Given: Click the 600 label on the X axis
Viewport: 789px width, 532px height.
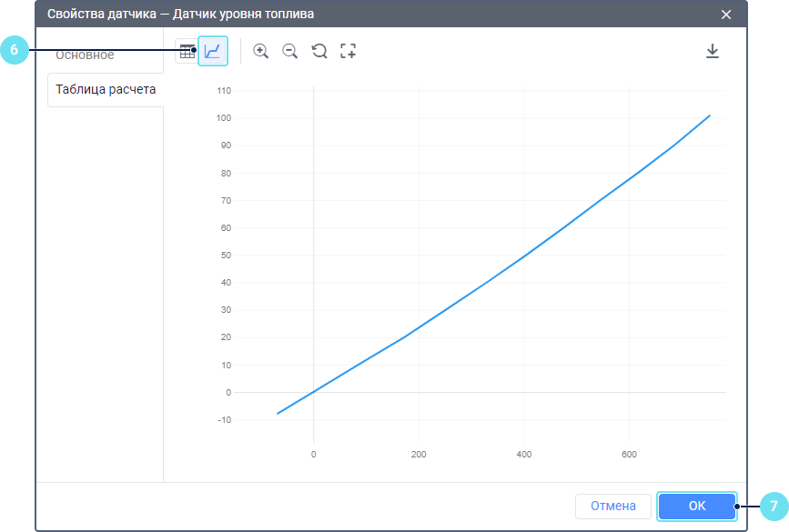Looking at the screenshot, I should pyautogui.click(x=629, y=454).
